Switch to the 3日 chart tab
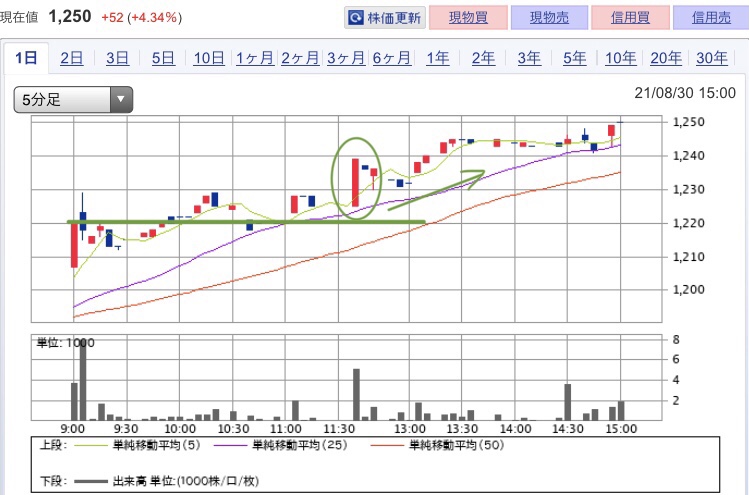 [x=118, y=58]
